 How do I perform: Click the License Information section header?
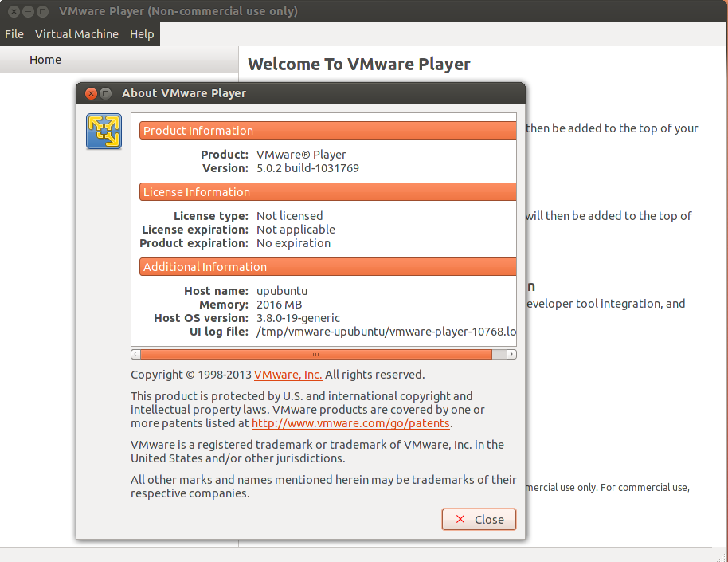coord(328,192)
